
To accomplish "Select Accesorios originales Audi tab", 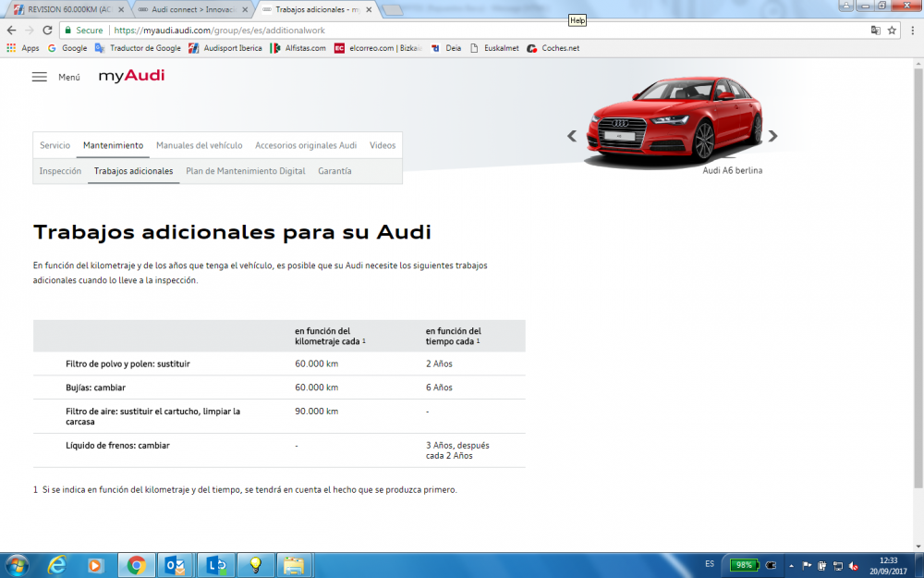I will tap(306, 145).
